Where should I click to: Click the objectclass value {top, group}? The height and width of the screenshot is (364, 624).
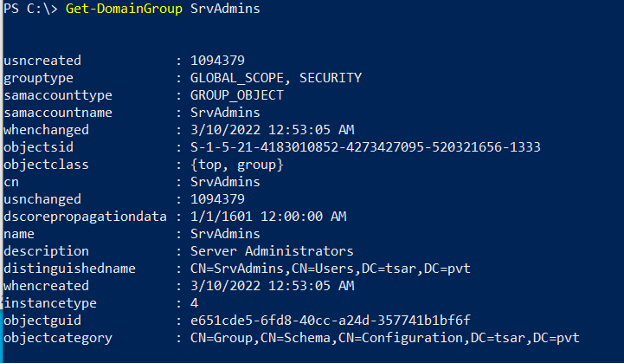[237, 165]
